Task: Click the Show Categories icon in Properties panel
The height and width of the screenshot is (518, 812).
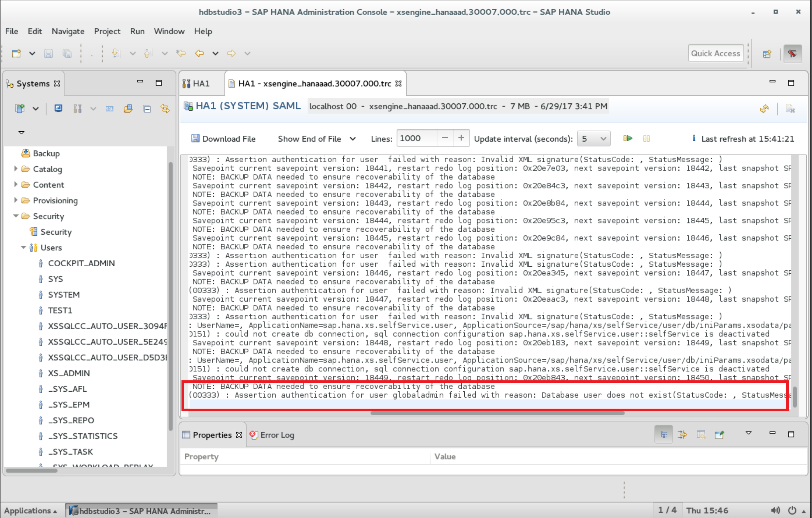Action: (664, 435)
